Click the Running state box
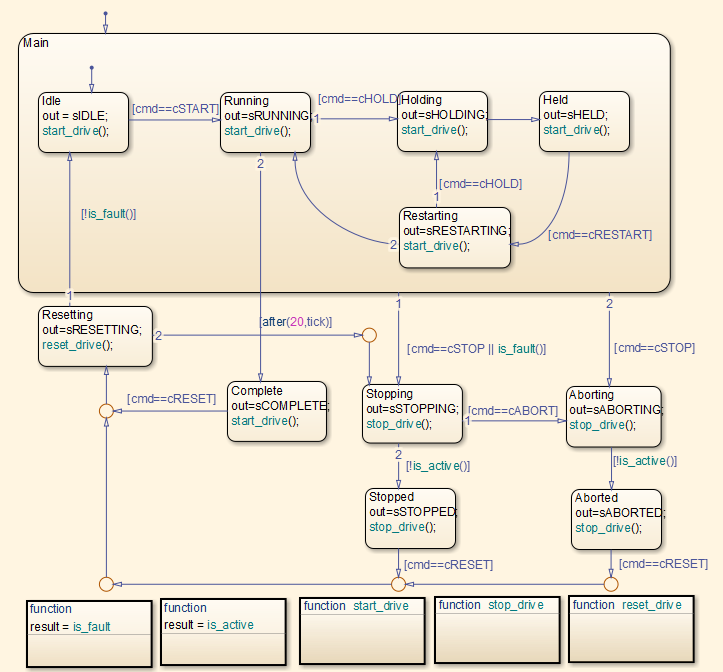Screen dimensions: 723x672 pos(265,121)
